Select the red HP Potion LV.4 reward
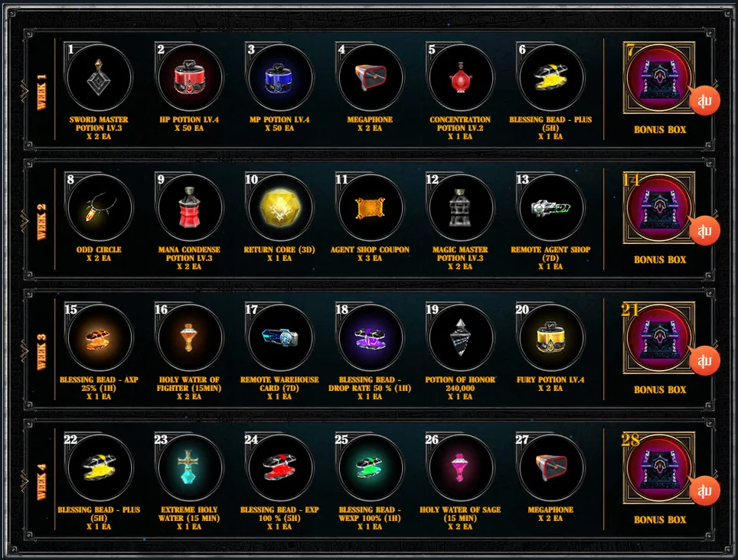This screenshot has width=738, height=560. click(x=189, y=78)
